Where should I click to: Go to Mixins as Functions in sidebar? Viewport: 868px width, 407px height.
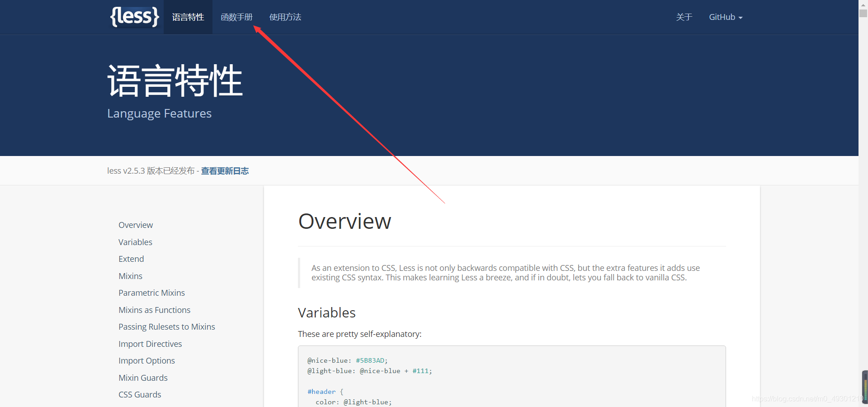154,310
